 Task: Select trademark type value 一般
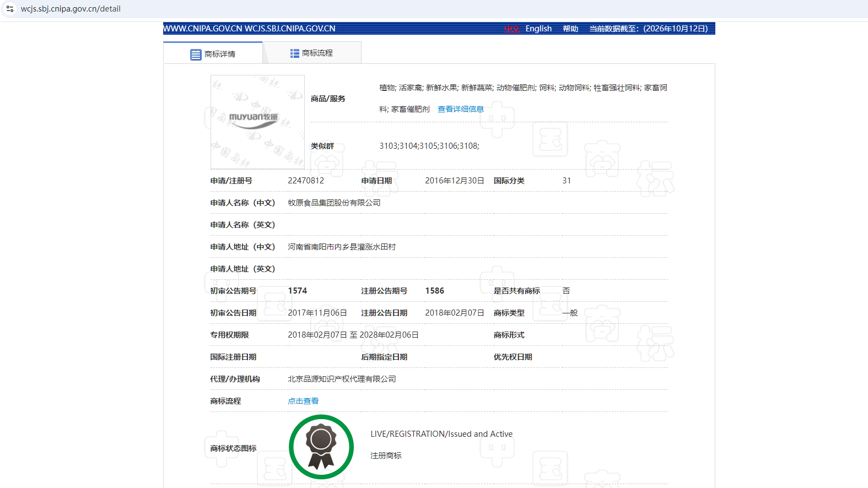click(570, 313)
